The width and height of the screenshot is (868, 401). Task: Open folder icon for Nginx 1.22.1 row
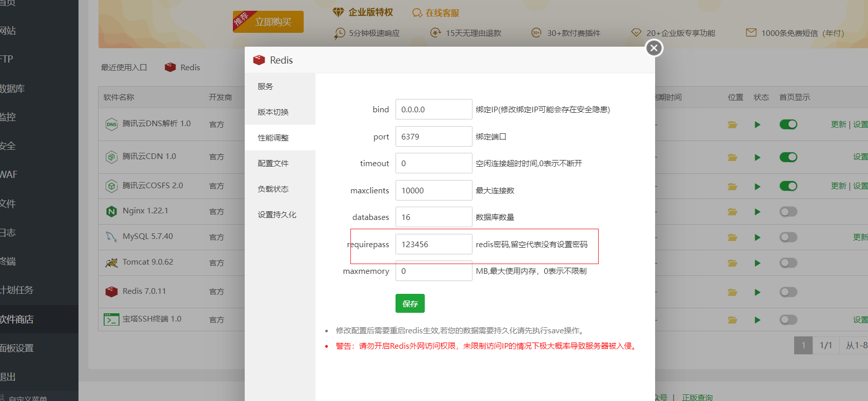(732, 212)
